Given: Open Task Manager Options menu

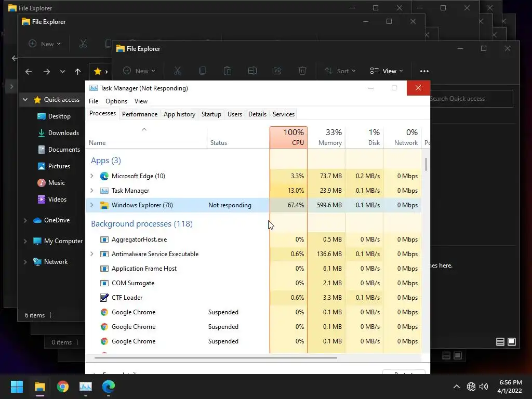Looking at the screenshot, I should (116, 101).
